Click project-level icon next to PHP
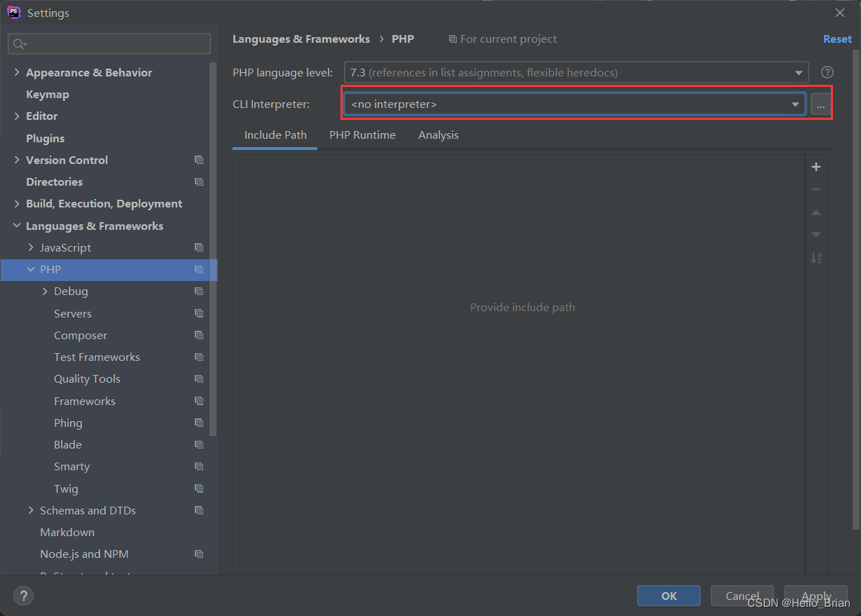 (x=199, y=269)
